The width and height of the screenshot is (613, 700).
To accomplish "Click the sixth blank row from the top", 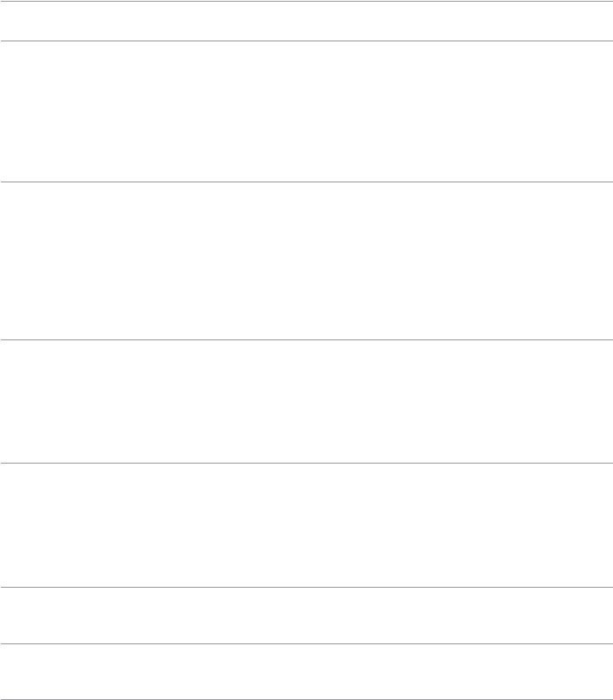I will (306, 616).
